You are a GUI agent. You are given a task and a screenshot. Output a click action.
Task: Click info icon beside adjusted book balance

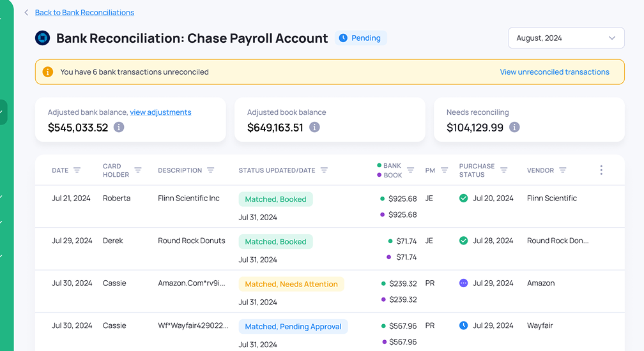(x=314, y=127)
